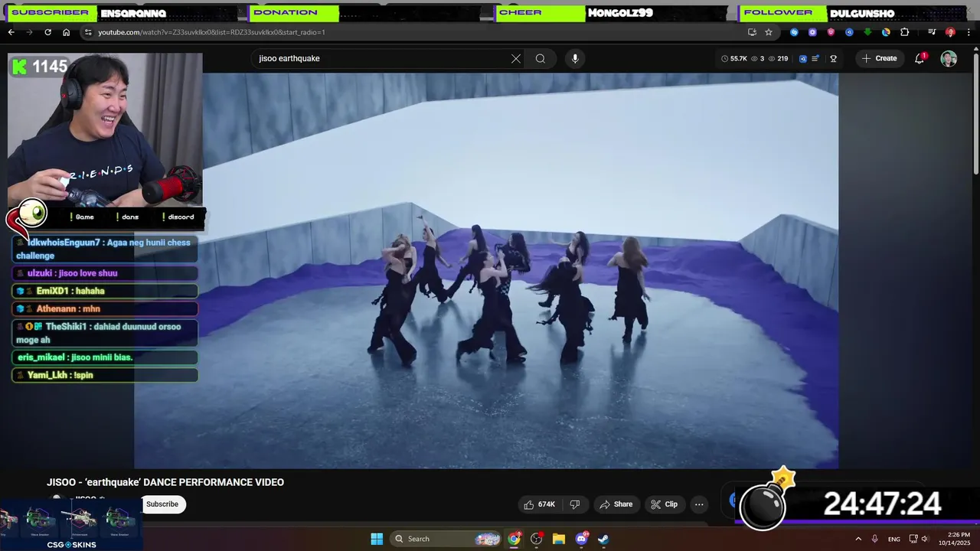Install the page as an app
This screenshot has height=551, width=980.
tap(752, 32)
